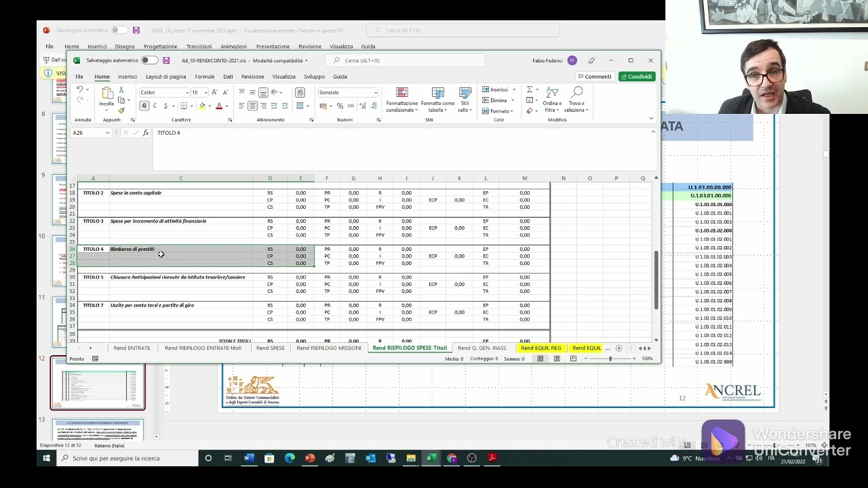Toggle Excel Salvataggio automatico switch

coord(149,60)
